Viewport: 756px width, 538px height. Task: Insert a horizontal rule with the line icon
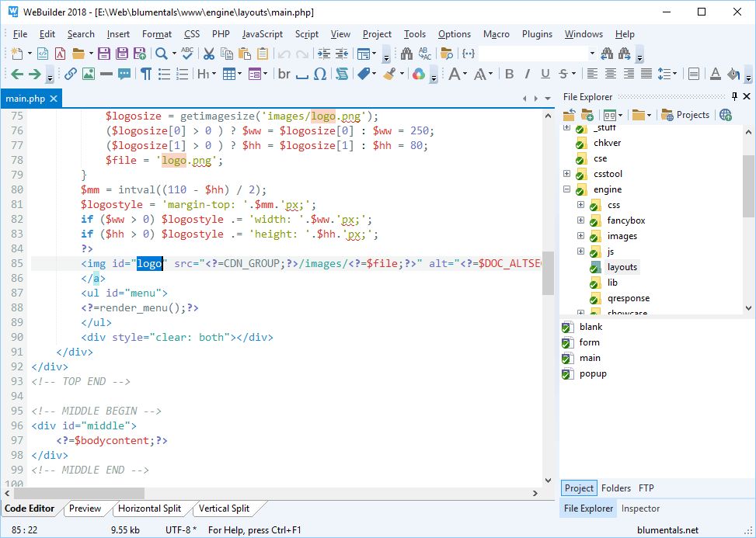pyautogui.click(x=106, y=74)
